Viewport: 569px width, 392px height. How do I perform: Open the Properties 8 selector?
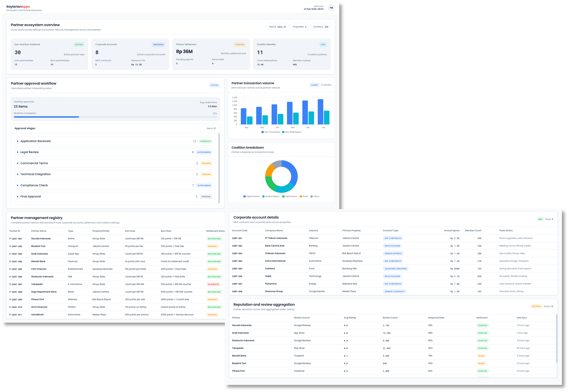coord(300,27)
